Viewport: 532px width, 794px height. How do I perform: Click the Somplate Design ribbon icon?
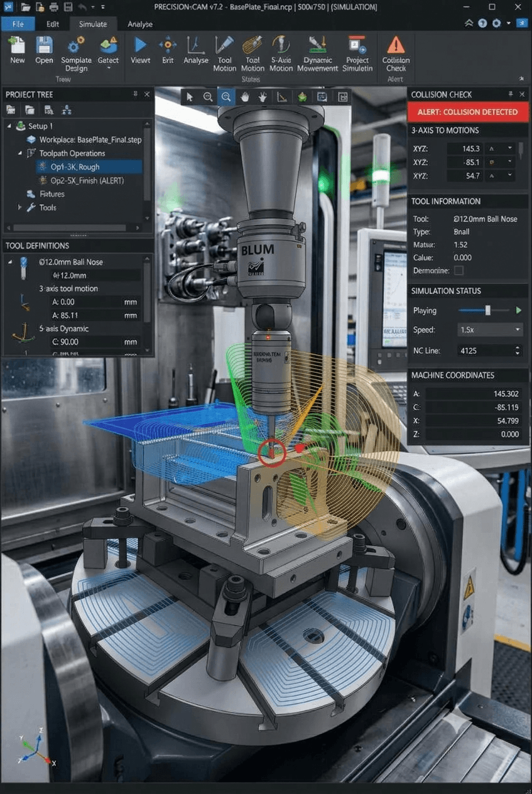(76, 45)
